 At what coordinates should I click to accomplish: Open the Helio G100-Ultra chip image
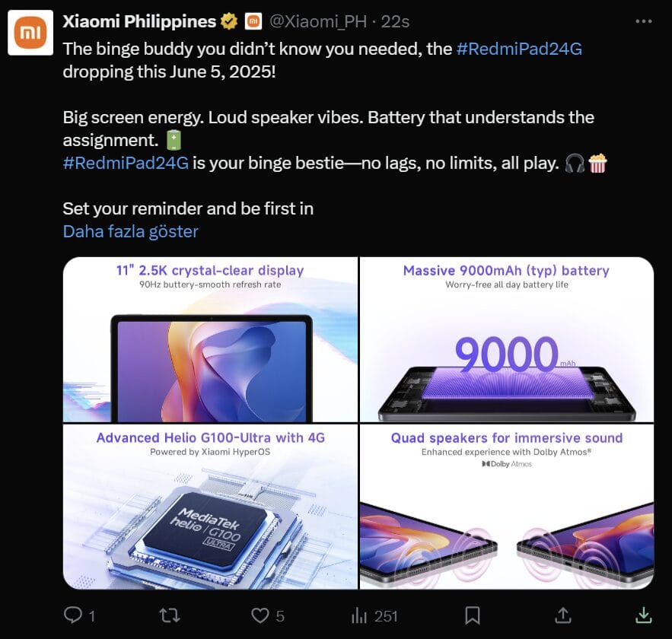210,507
